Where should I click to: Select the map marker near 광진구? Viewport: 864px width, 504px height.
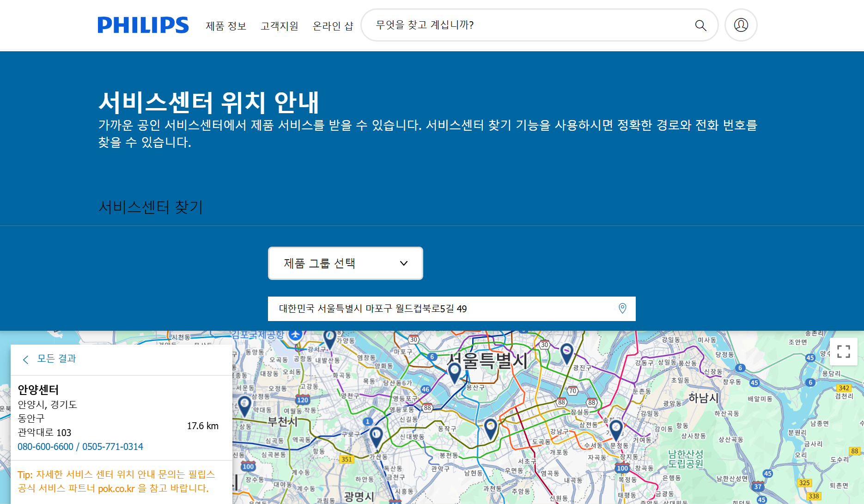point(566,353)
